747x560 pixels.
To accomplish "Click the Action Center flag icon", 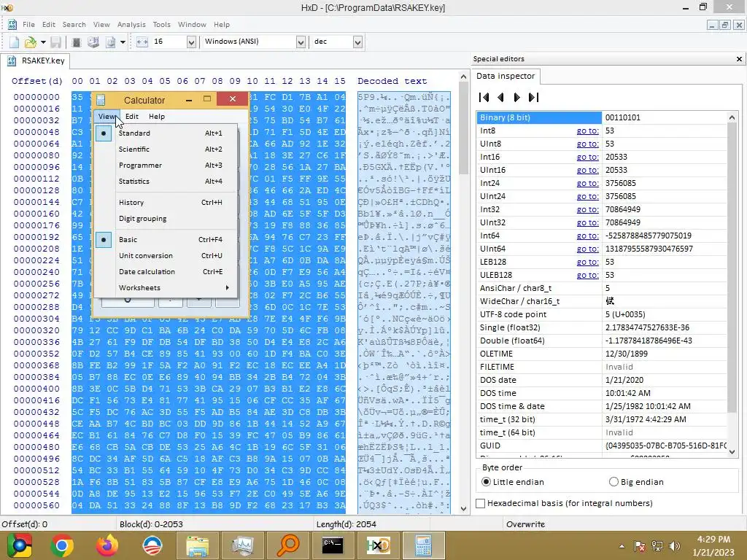I will tap(639, 545).
